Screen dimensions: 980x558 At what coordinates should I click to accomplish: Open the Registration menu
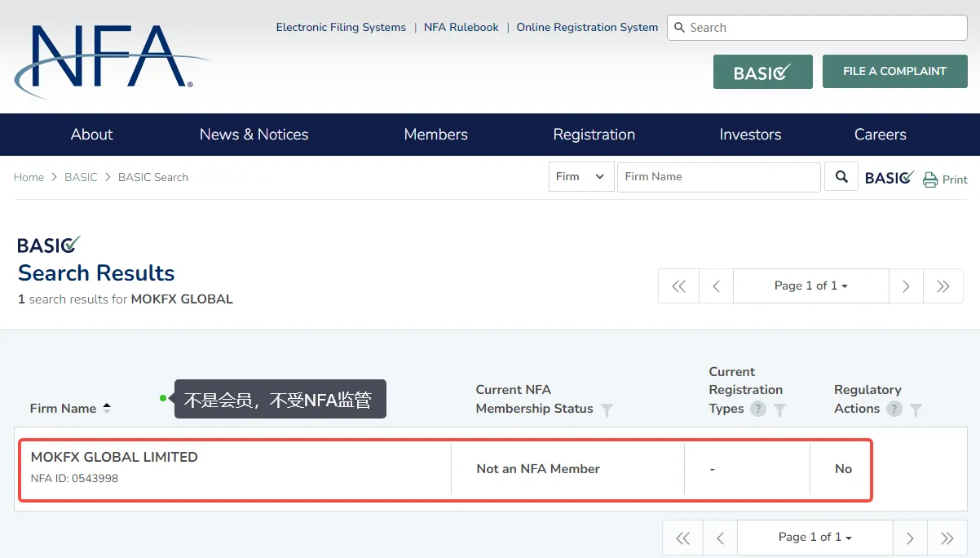coord(594,135)
